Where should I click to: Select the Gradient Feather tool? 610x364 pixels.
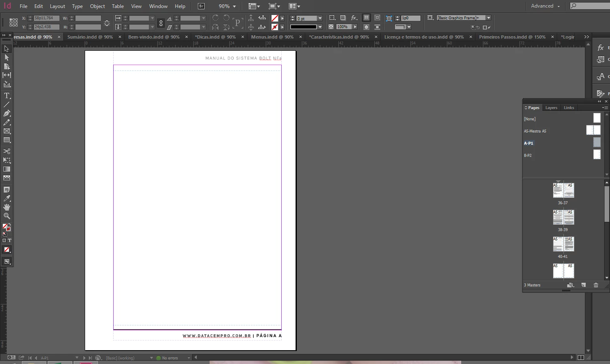[x=6, y=178]
